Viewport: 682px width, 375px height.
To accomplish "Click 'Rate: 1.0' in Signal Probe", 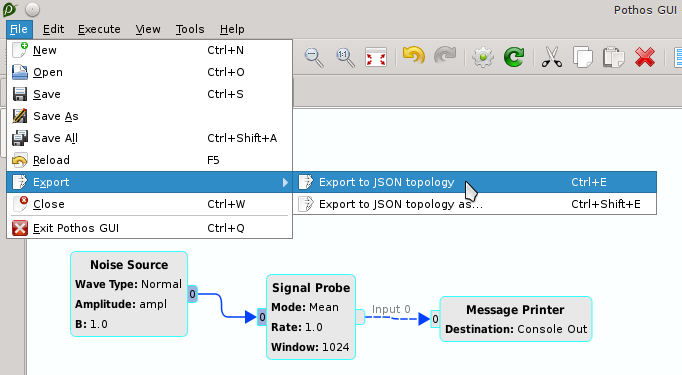I will [x=297, y=327].
